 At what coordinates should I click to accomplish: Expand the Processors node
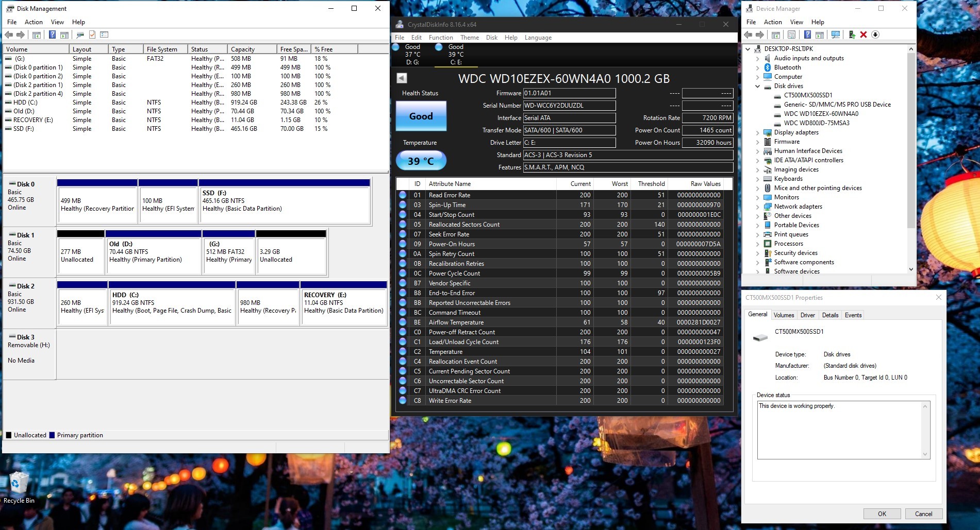[x=757, y=244]
